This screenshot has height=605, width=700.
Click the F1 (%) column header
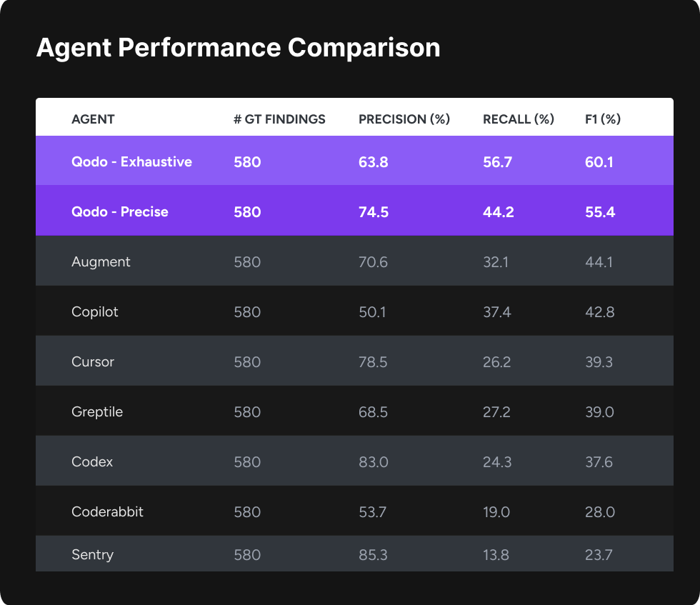coord(603,119)
